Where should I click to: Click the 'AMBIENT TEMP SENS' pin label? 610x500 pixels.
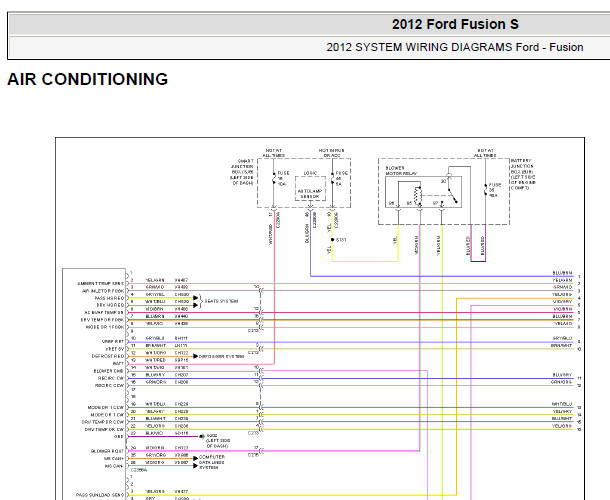[x=101, y=283]
